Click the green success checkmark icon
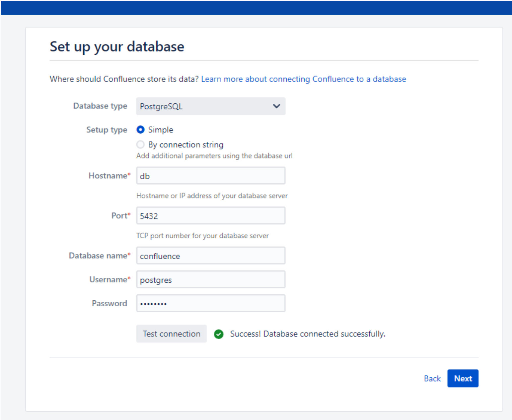Screen dimensions: 512x420 [x=218, y=334]
